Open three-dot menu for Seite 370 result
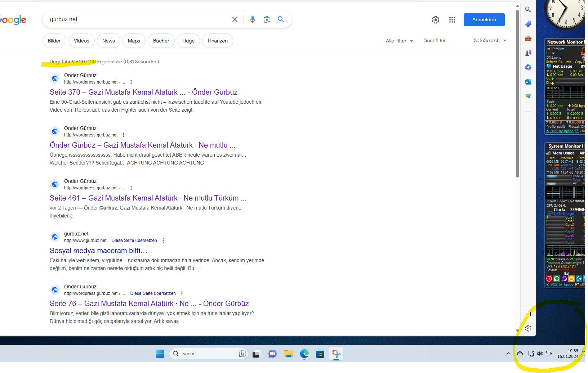This screenshot has height=373, width=588. pyautogui.click(x=131, y=82)
